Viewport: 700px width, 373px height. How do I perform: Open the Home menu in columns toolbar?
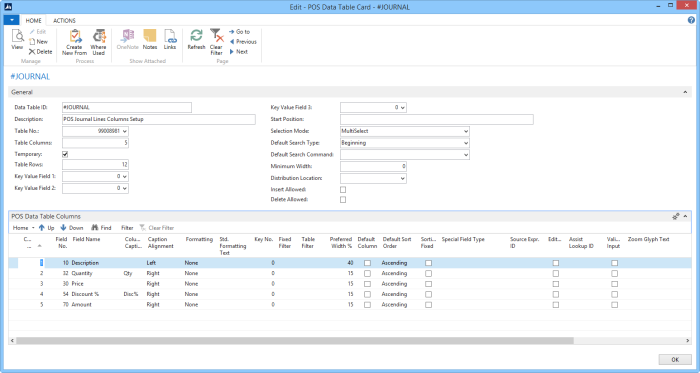[x=23, y=228]
